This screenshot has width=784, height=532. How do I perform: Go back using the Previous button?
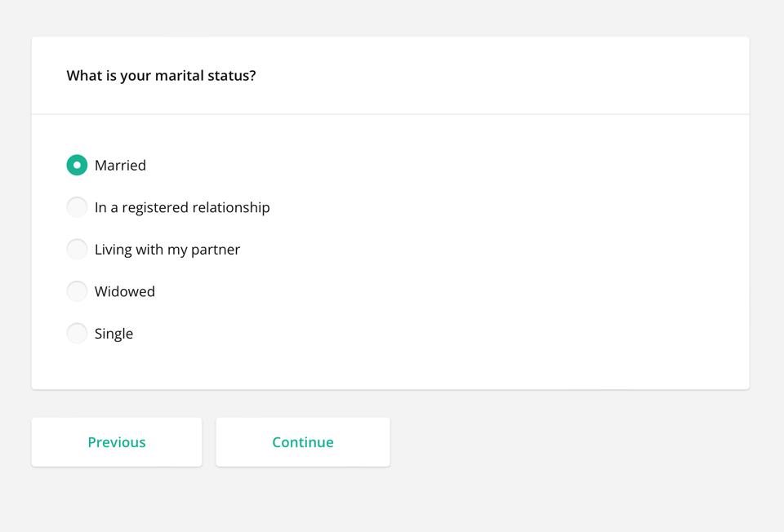click(117, 442)
